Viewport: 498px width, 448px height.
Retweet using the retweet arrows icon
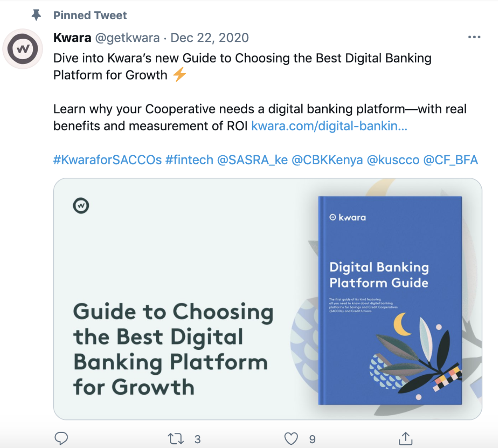pyautogui.click(x=176, y=439)
